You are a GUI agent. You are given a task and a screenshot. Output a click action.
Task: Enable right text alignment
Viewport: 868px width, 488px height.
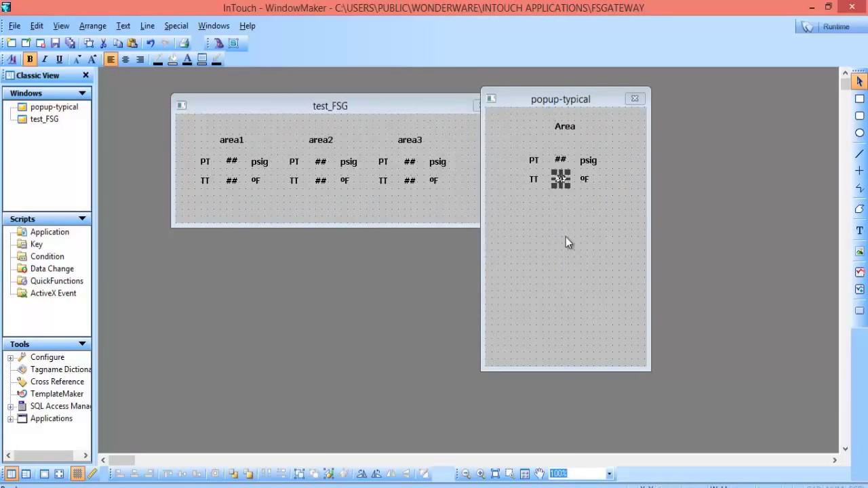click(140, 60)
